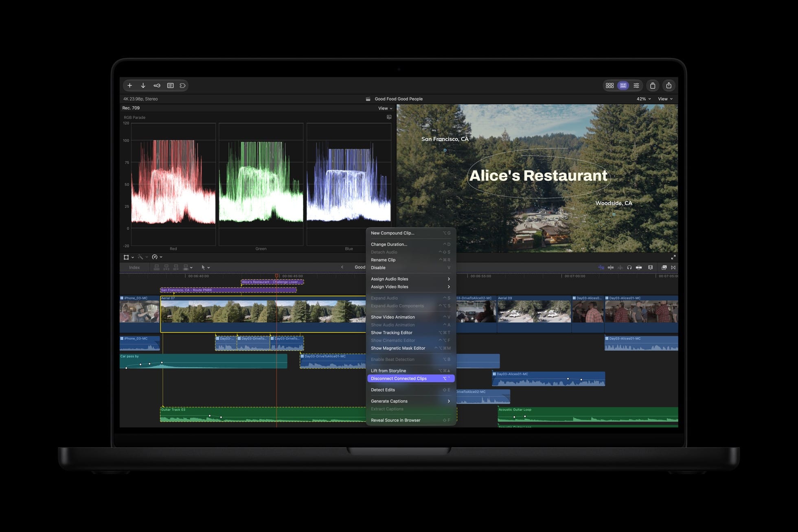
Task: Expand the Assign Audio Roles submenu
Action: tap(410, 279)
